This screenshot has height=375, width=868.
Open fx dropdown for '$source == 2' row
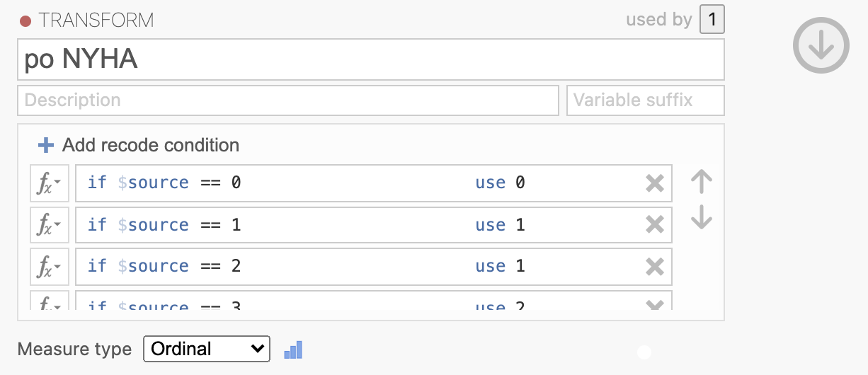click(50, 267)
